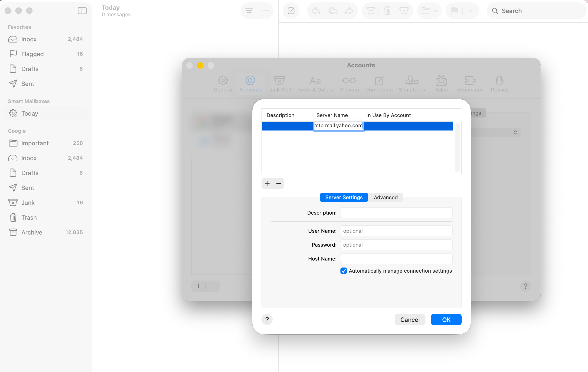Screen dimensions: 588x372
Task: Open the Fonts & Colors pane
Action: [315, 84]
